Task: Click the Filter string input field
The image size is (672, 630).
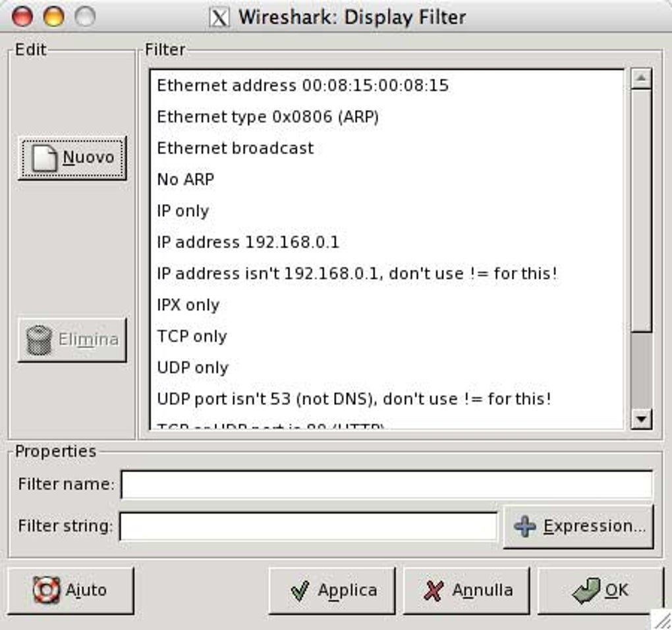Action: click(308, 527)
